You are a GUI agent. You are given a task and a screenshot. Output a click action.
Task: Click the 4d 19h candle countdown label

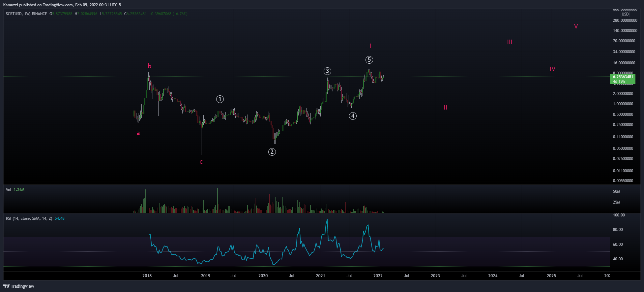[619, 81]
